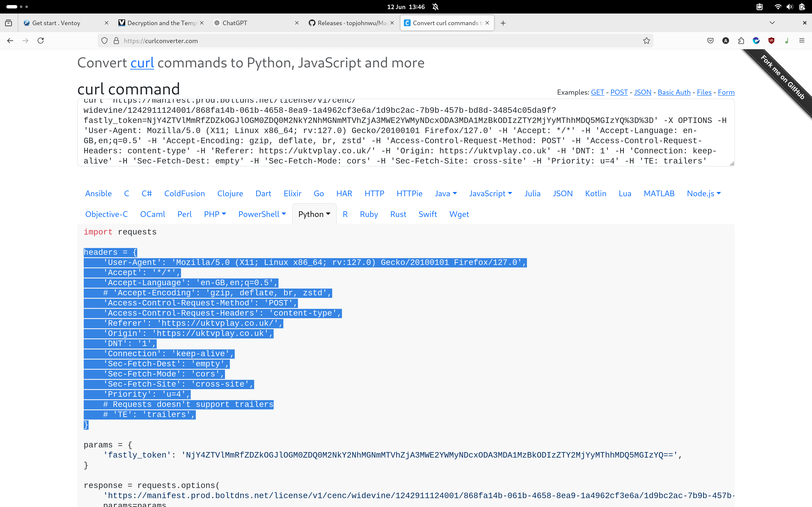Open a new browser tab
Image resolution: width=812 pixels, height=507 pixels.
click(503, 23)
